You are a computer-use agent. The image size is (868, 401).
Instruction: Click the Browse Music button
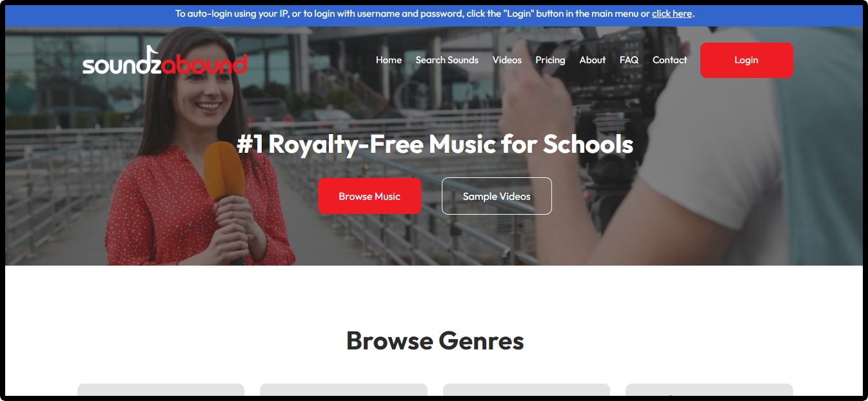pyautogui.click(x=370, y=196)
